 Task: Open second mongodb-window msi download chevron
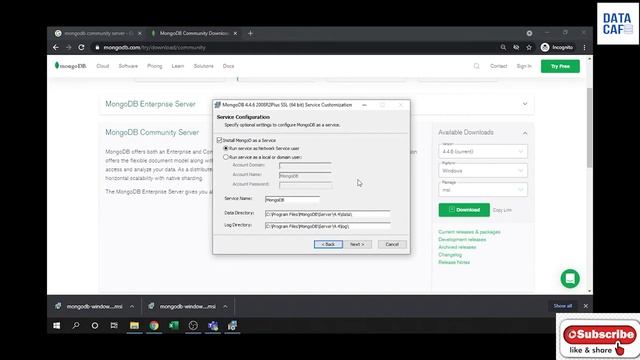coord(225,307)
